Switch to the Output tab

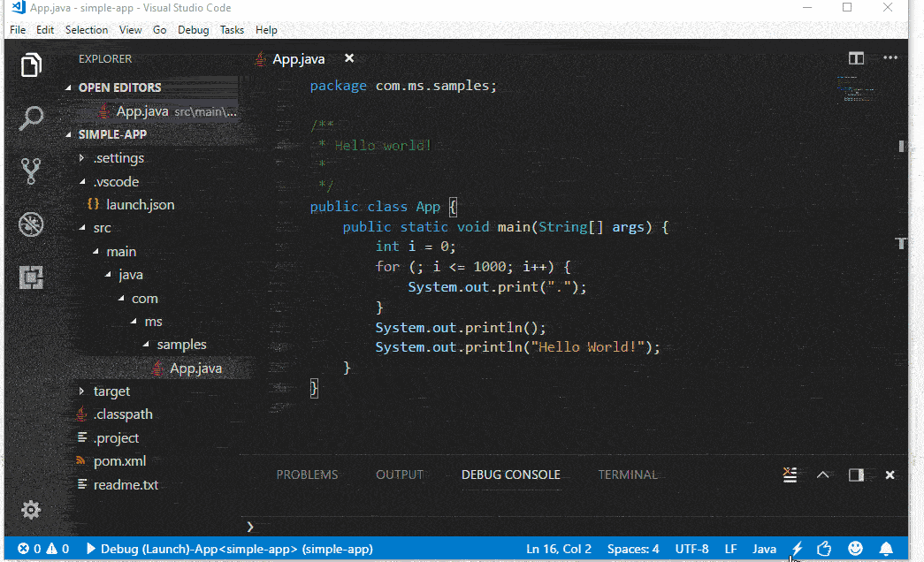400,475
